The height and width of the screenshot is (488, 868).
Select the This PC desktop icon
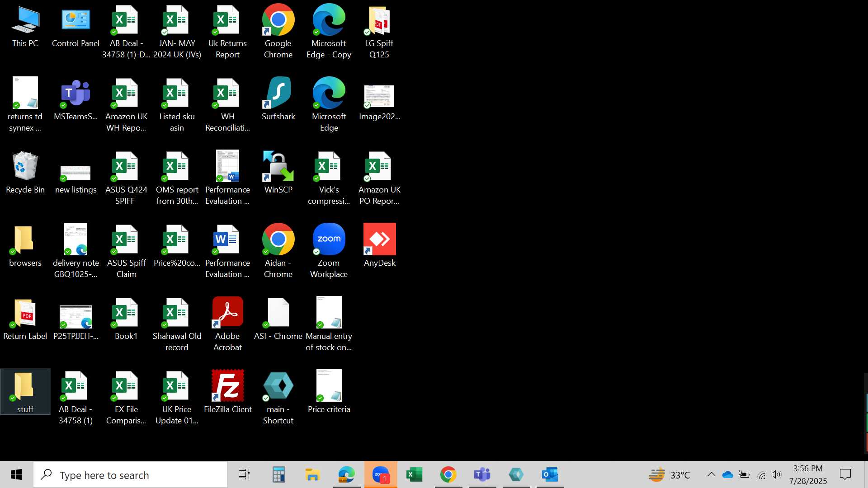(x=25, y=26)
